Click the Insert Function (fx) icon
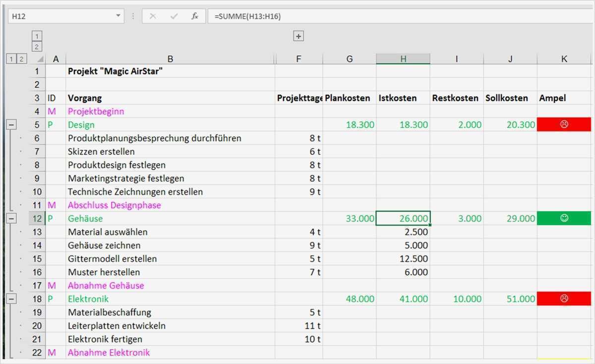The width and height of the screenshot is (595, 364). (x=193, y=16)
